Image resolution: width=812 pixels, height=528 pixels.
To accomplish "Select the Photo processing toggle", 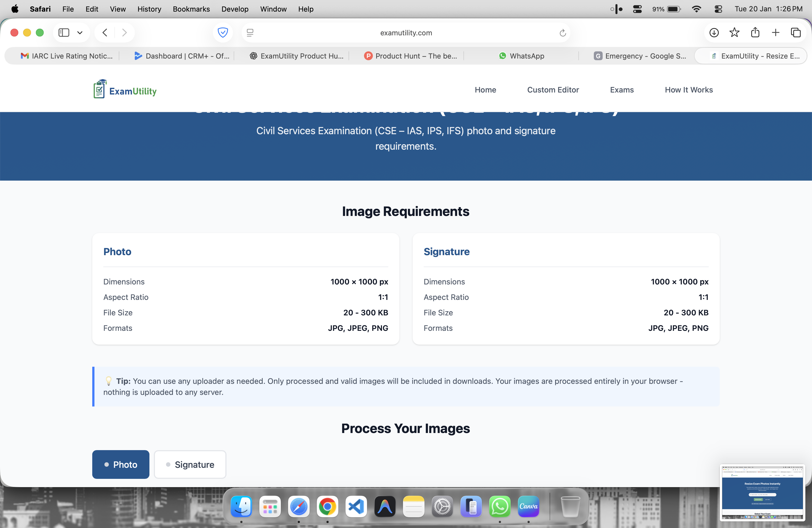I will (120, 464).
